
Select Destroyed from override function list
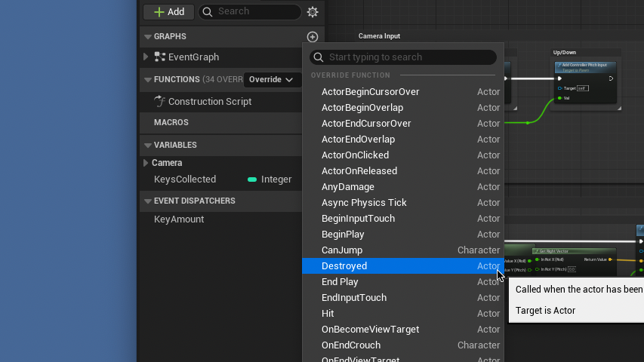point(344,266)
